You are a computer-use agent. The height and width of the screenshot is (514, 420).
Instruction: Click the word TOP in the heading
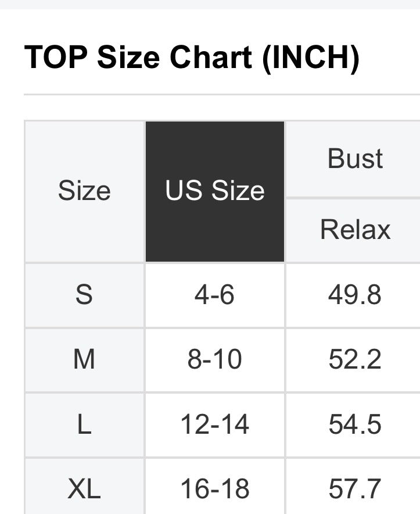56,58
